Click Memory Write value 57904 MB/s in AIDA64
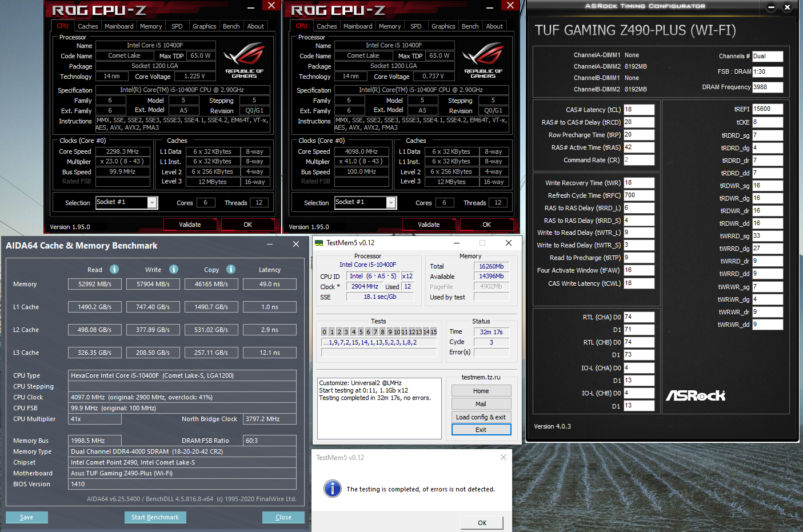The width and height of the screenshot is (803, 532). [153, 284]
